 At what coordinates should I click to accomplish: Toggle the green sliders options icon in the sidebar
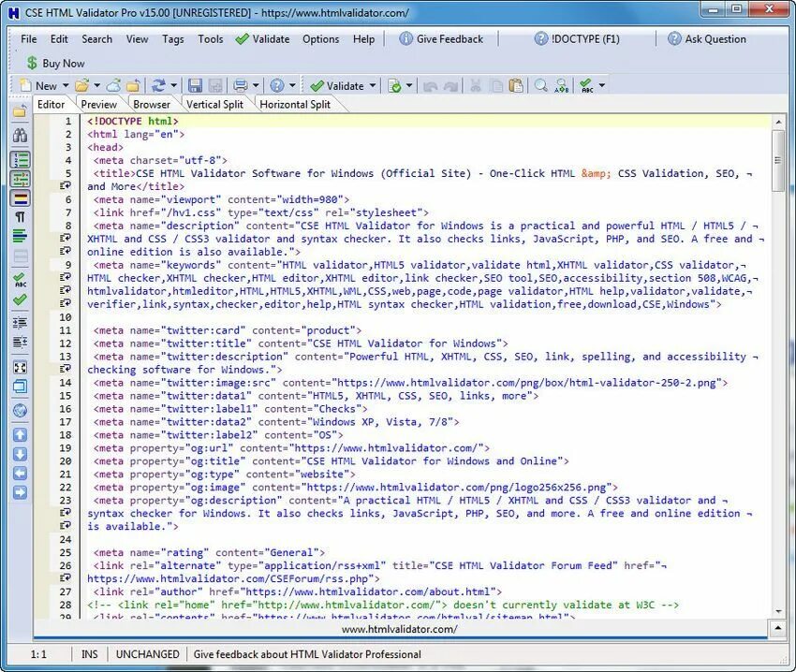tap(21, 179)
